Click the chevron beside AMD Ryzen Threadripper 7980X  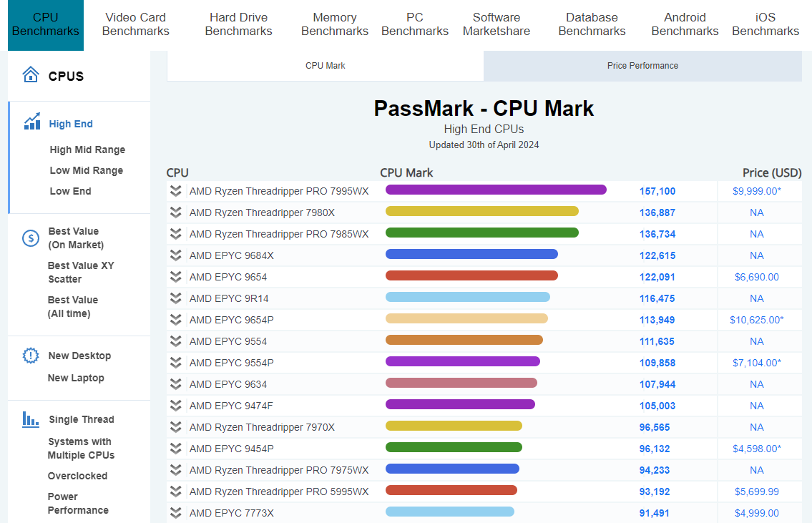[175, 212]
